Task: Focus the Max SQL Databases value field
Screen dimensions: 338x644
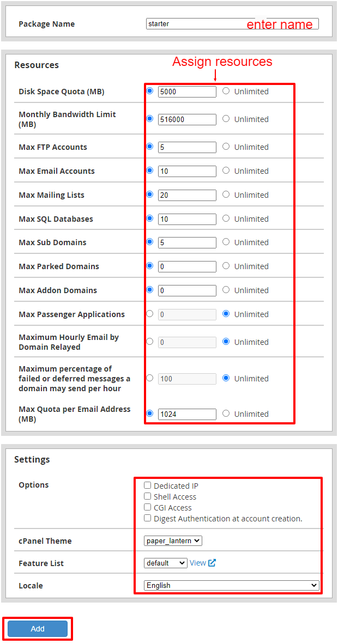Action: [187, 218]
